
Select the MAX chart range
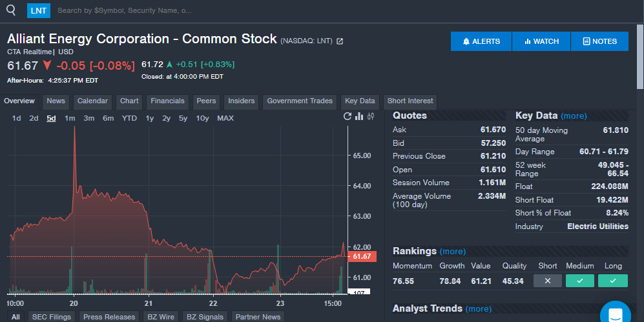[225, 118]
